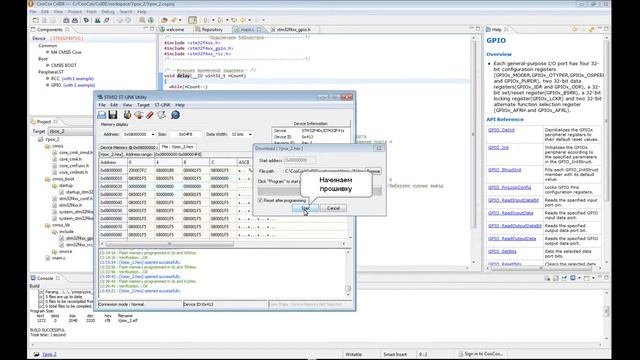Click the Build icon in CoIDE toolbar

pos(66,20)
